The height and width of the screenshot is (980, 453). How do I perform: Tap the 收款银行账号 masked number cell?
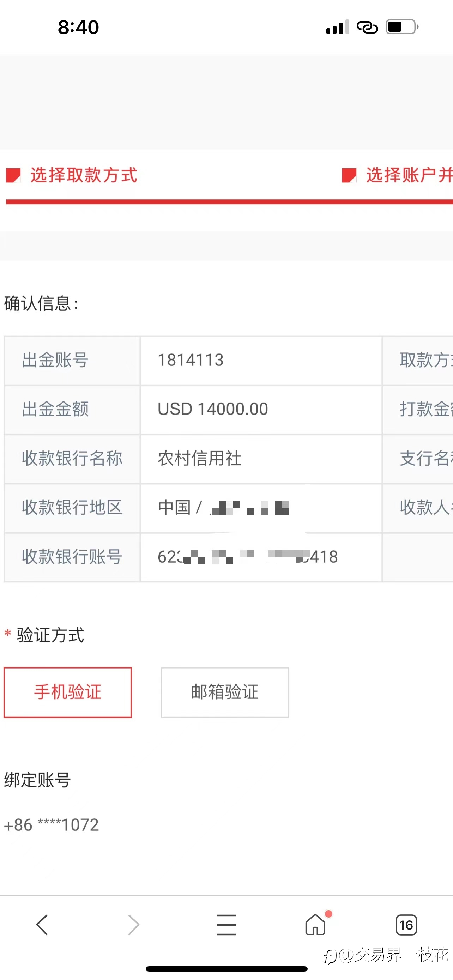click(x=261, y=557)
